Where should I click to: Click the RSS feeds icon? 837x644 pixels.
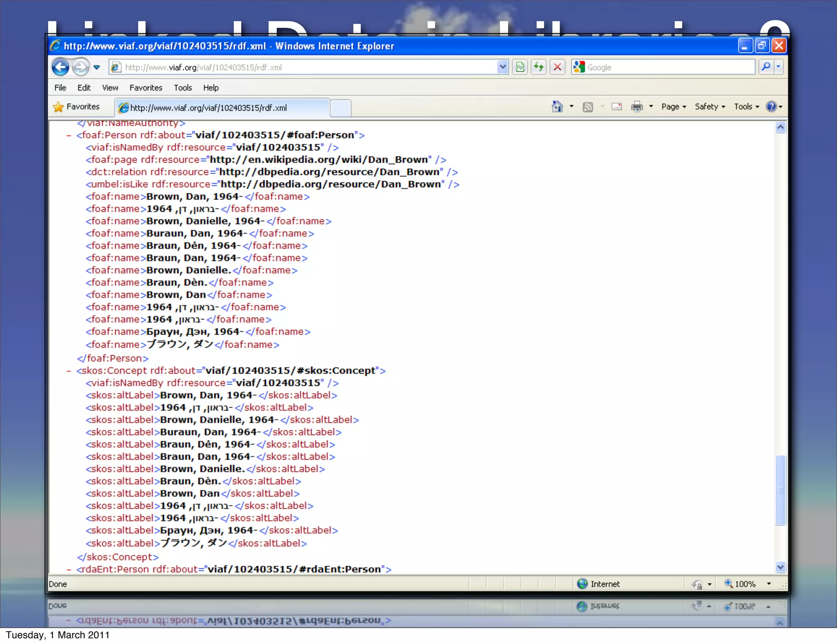tap(588, 107)
